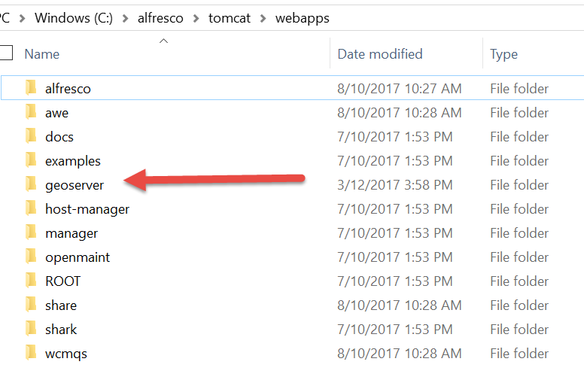Click the awe folder icon
Viewport: 584px width, 392px height.
tap(31, 112)
